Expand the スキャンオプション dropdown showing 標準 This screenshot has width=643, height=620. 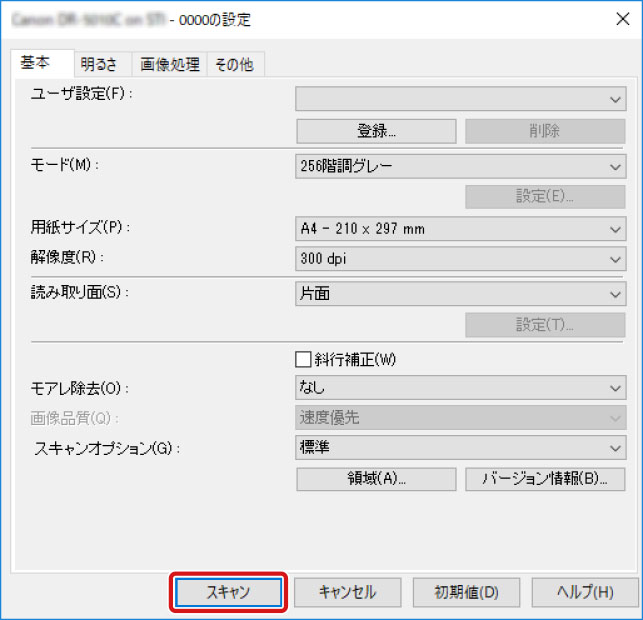[460, 447]
